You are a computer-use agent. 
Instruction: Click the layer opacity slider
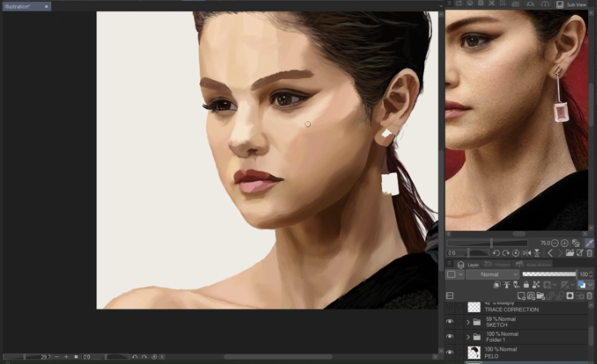pyautogui.click(x=549, y=274)
